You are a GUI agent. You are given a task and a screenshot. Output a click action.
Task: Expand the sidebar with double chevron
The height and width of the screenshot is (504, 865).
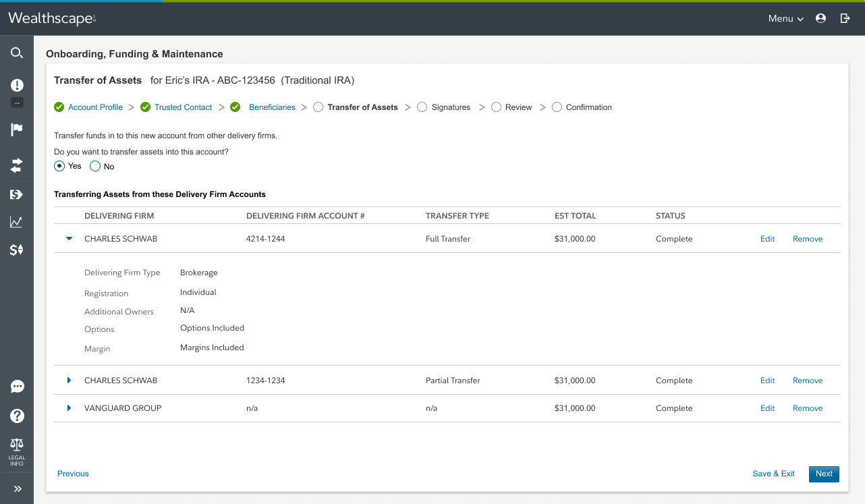17,488
